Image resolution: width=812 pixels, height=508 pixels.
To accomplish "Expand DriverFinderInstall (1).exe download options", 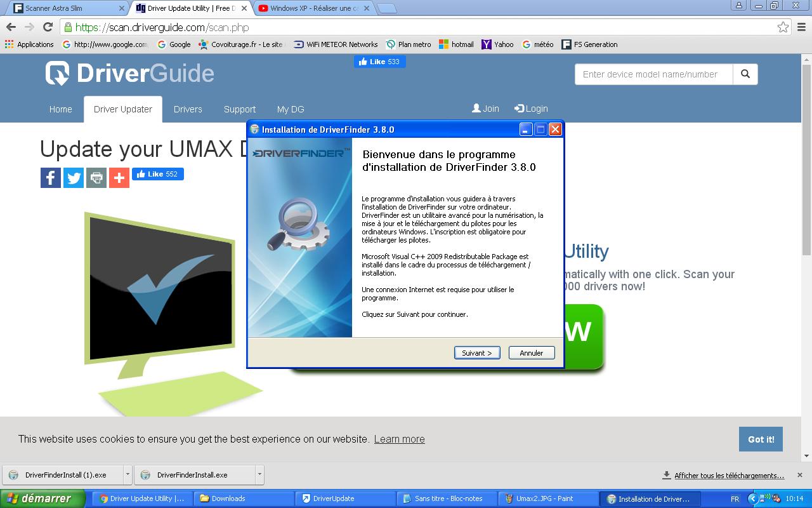I will coord(128,474).
